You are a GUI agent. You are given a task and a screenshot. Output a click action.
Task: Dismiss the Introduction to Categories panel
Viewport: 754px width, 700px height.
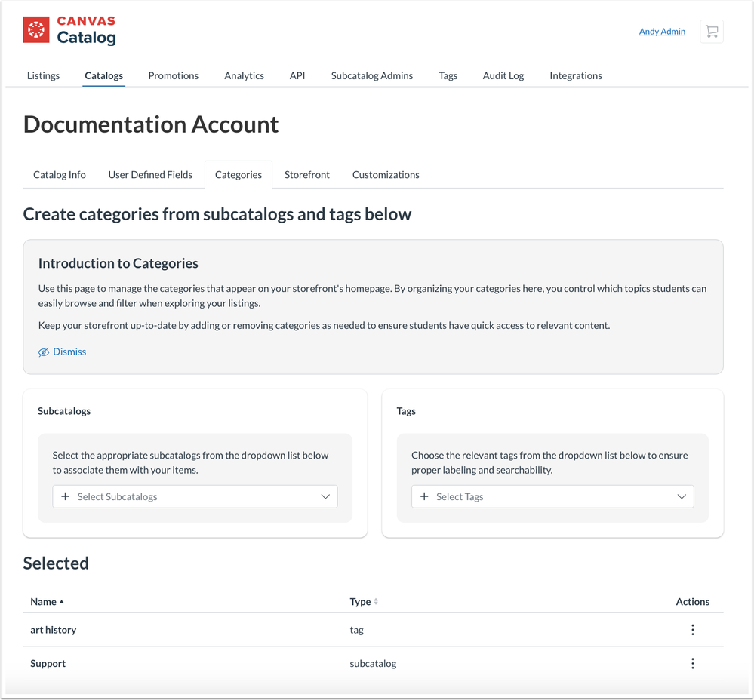[63, 352]
